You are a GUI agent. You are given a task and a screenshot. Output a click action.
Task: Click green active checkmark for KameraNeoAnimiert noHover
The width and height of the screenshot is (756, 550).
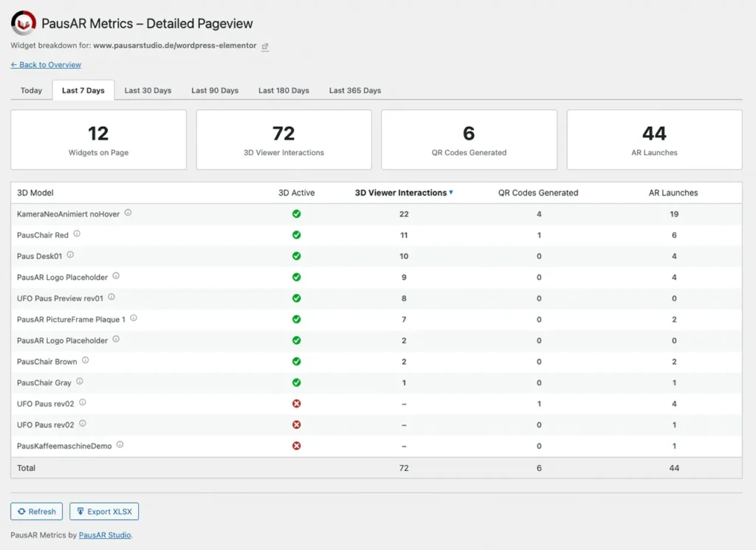[x=297, y=213]
